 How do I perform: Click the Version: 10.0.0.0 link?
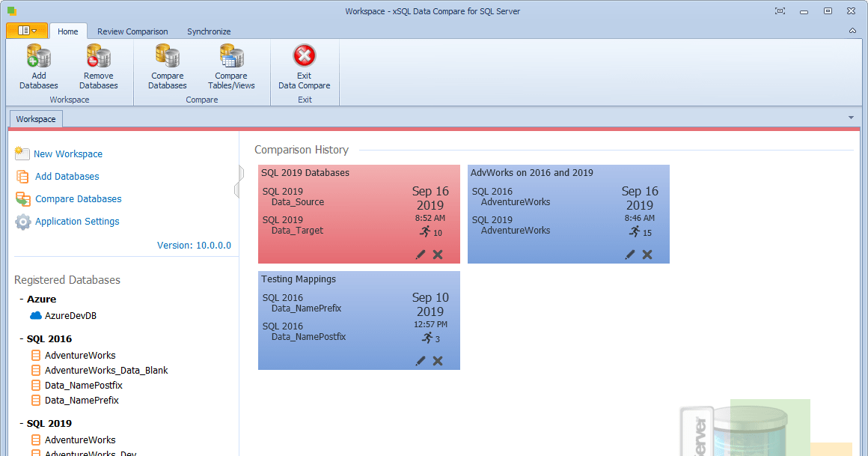195,245
